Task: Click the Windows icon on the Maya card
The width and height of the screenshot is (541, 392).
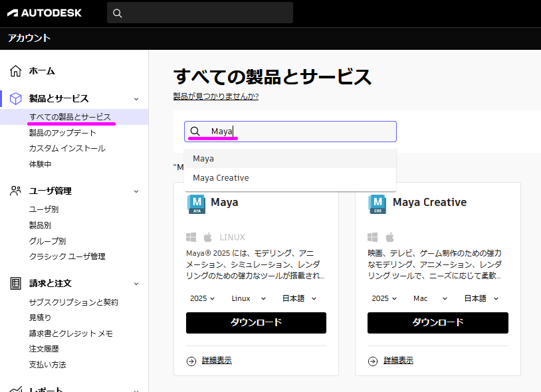Action: [191, 237]
